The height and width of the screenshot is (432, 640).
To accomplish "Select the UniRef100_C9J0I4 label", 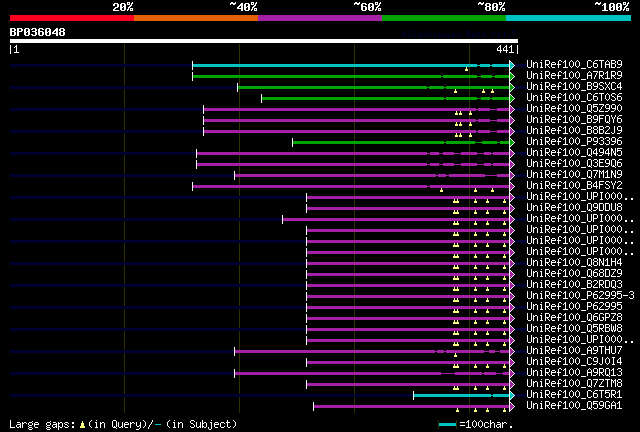I will coord(574,361).
